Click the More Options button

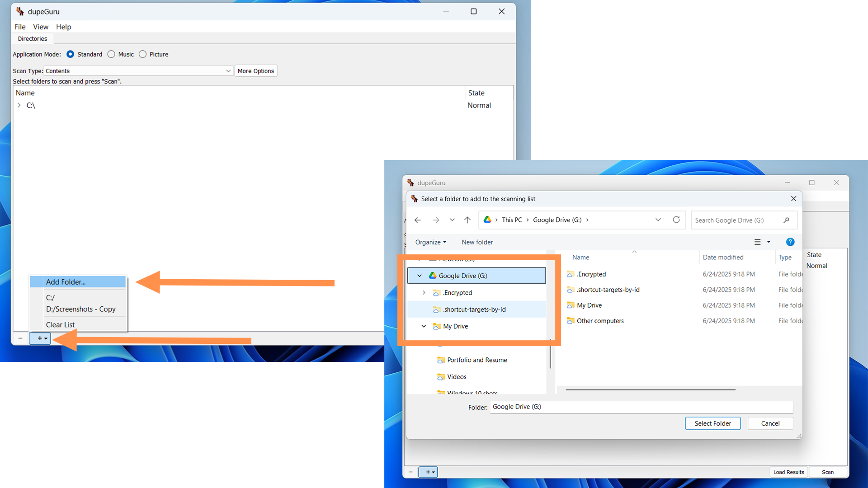[x=255, y=71]
